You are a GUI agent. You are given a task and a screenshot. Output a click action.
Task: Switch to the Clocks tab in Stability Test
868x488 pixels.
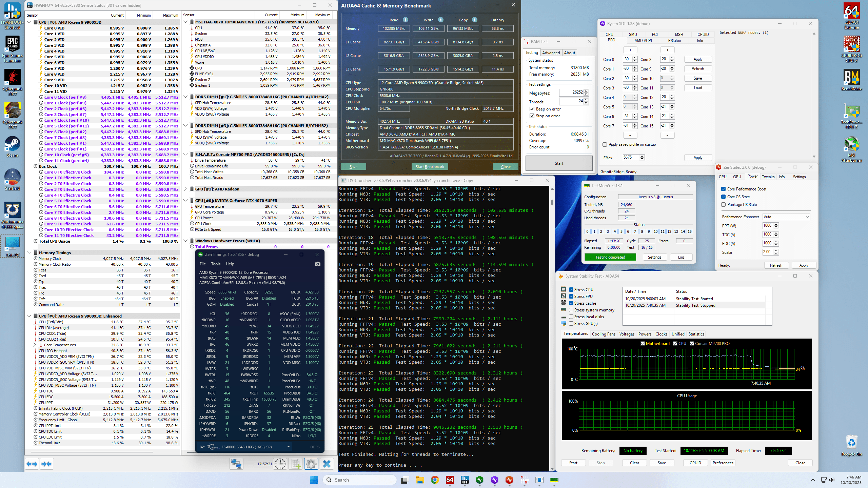[x=661, y=334]
